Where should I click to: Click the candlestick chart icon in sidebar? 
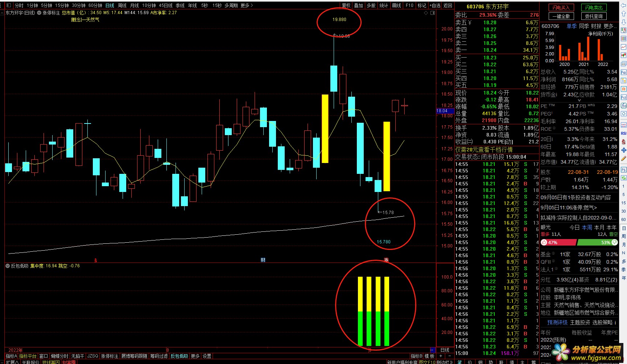pyautogui.click(x=623, y=55)
